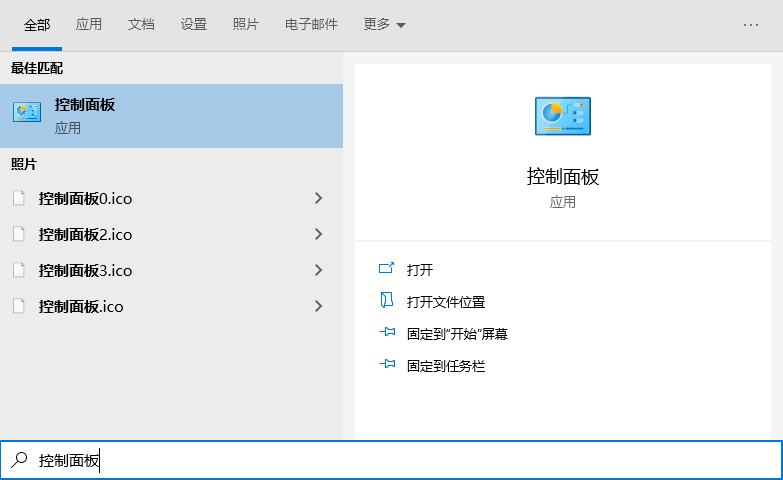Click the 打开文件位置 folder location icon
This screenshot has width=783, height=480.
(387, 300)
